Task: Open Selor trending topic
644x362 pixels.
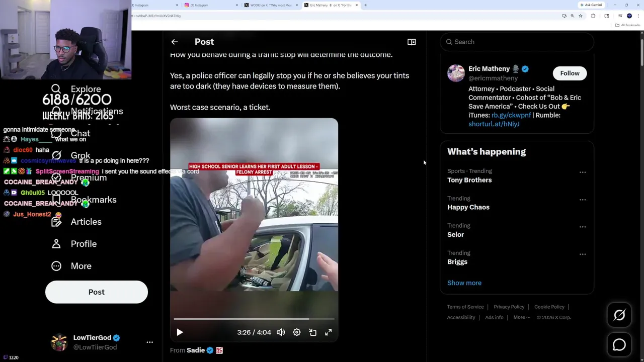Action: 456,234
